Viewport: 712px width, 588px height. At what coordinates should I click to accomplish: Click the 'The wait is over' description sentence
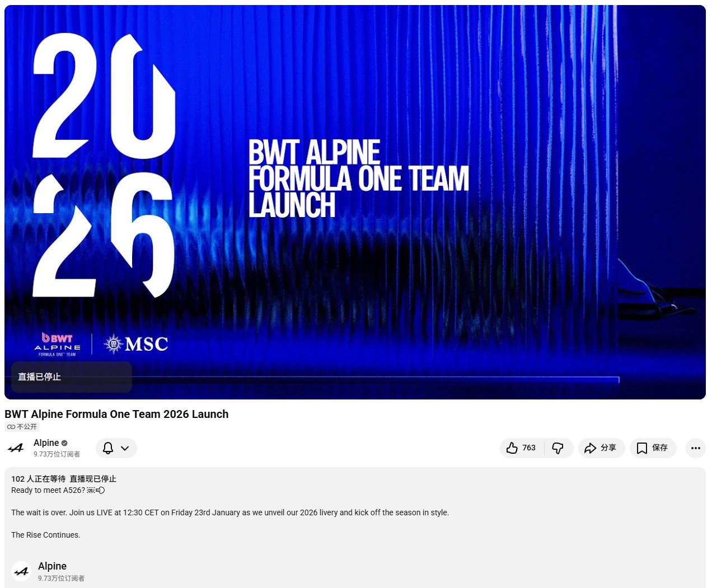(230, 512)
